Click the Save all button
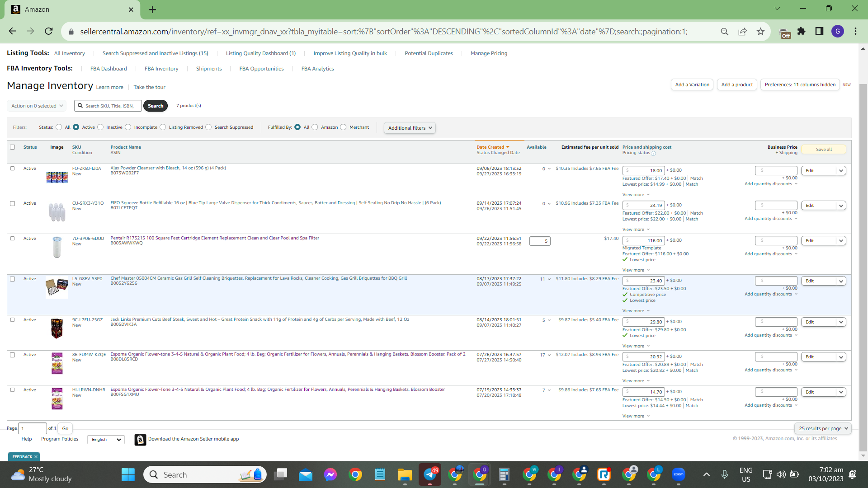 click(x=824, y=150)
